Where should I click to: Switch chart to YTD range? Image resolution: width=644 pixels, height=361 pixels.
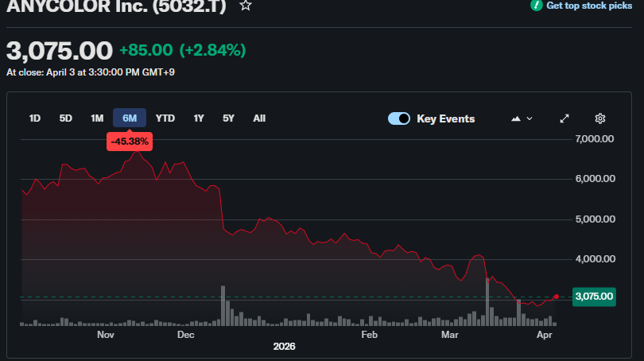tap(165, 118)
